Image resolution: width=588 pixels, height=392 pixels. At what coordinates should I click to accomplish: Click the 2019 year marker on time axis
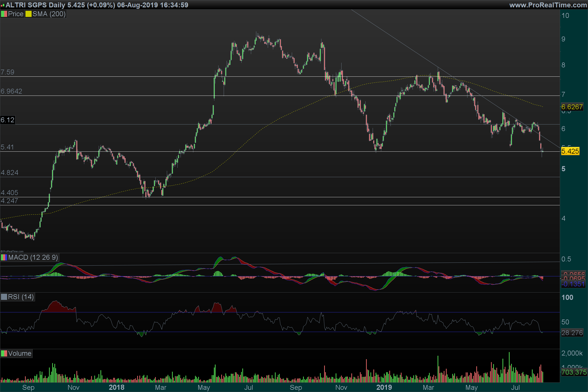[x=384, y=388]
